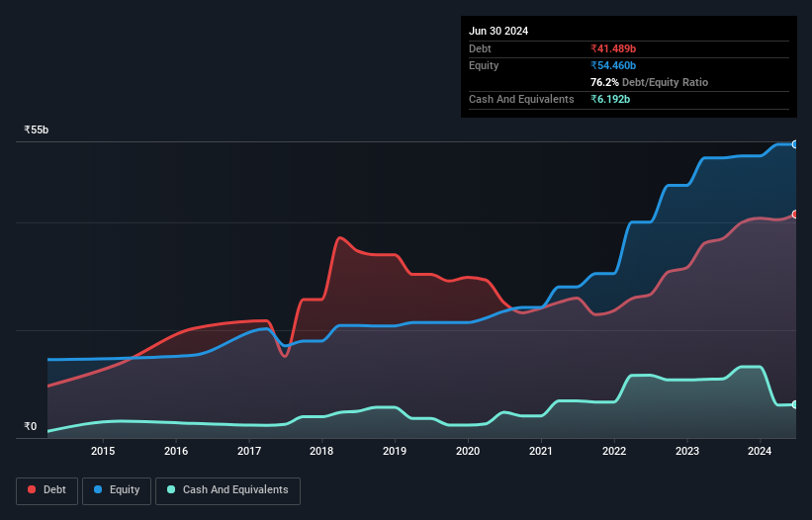Click the 2015 x-axis label
The image size is (812, 520).
tap(103, 451)
